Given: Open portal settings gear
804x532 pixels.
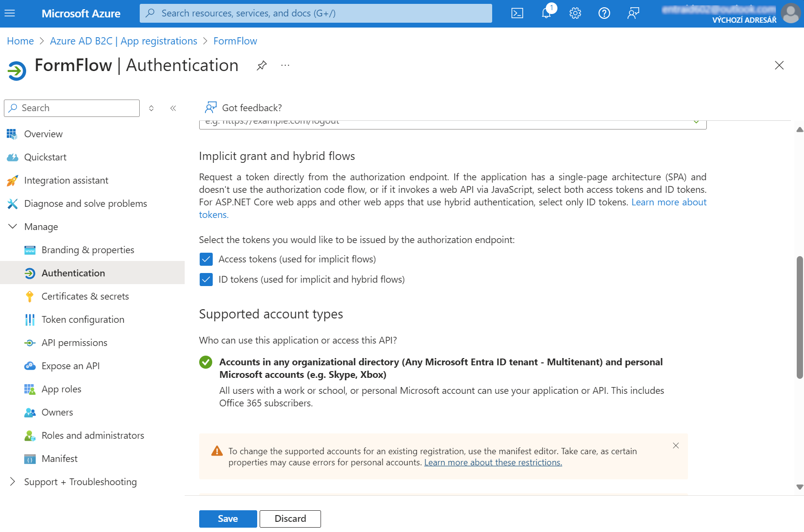Looking at the screenshot, I should [x=575, y=13].
